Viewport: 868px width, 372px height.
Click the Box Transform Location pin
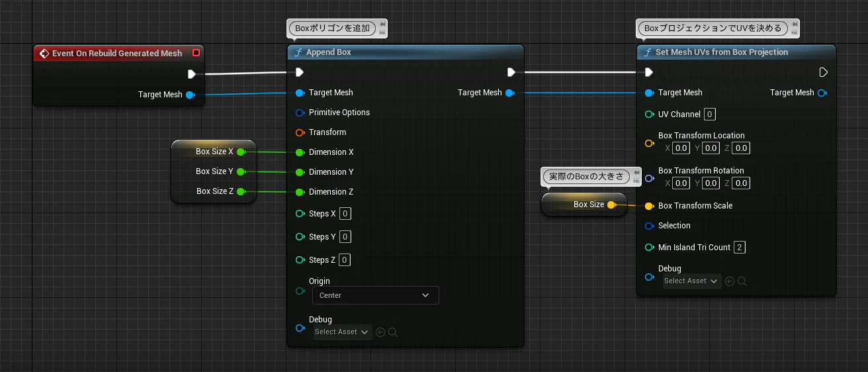[x=649, y=143]
